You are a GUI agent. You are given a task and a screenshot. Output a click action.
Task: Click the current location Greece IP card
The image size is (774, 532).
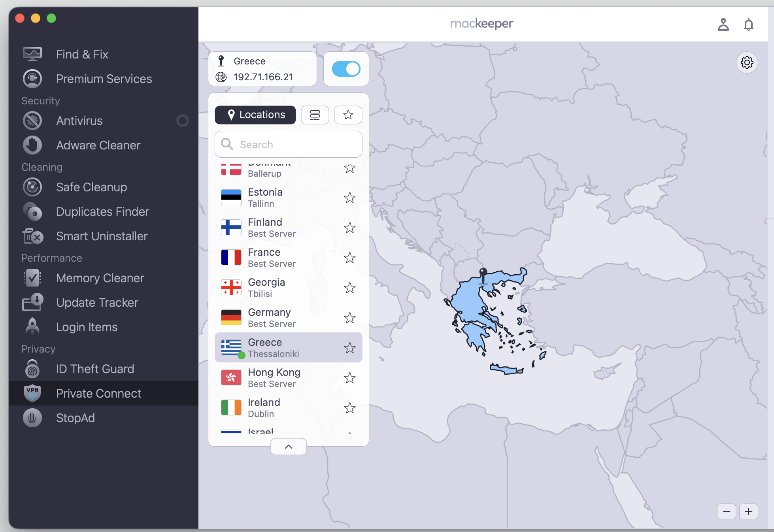click(x=262, y=69)
